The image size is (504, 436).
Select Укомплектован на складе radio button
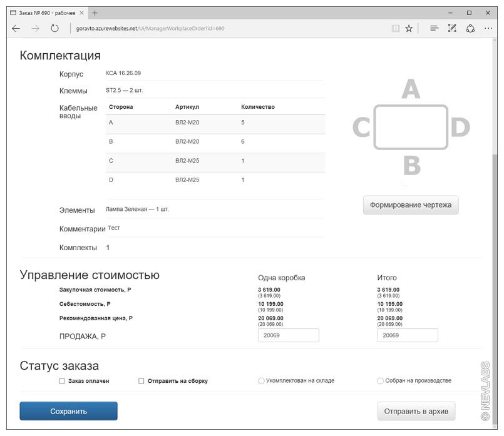pos(261,380)
